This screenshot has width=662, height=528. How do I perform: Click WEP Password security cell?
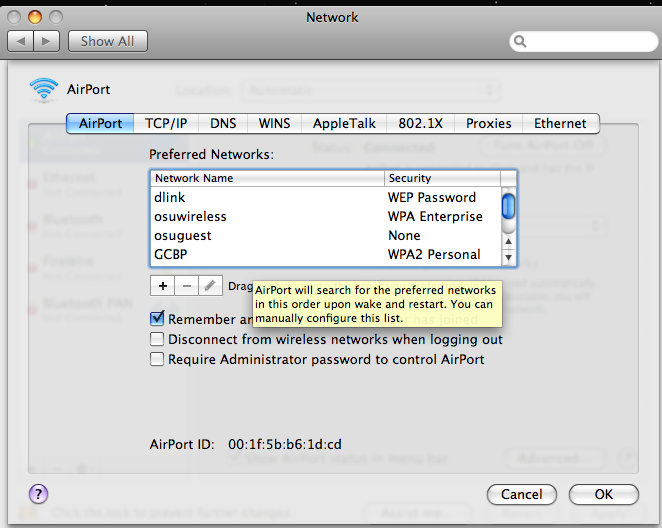click(431, 198)
